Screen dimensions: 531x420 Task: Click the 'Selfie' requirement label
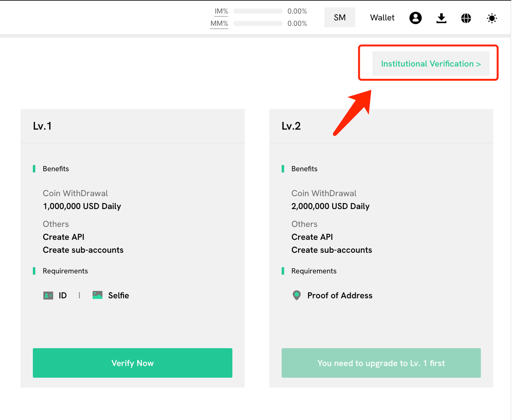click(x=119, y=296)
